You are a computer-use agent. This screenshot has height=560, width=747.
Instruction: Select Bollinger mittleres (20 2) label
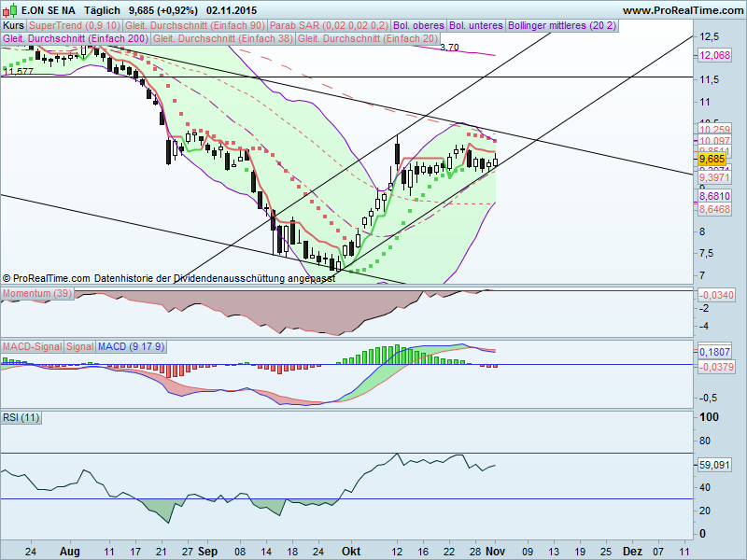click(x=560, y=26)
